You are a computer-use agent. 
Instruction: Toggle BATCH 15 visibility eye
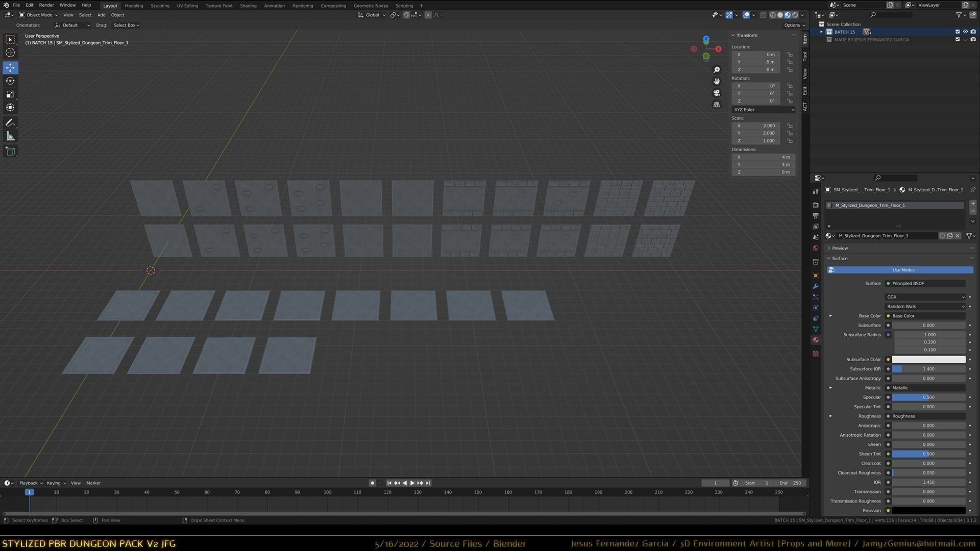[x=965, y=32]
